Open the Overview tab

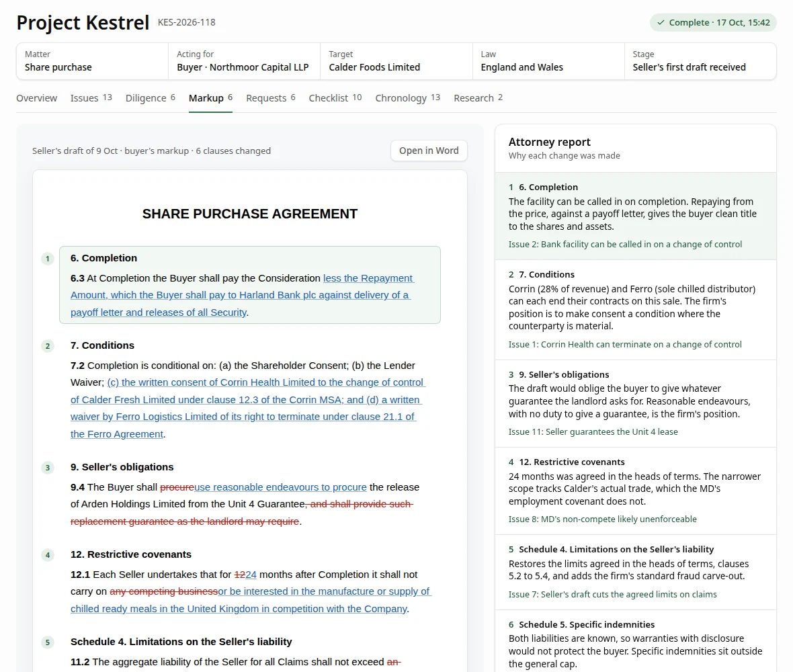click(x=36, y=98)
